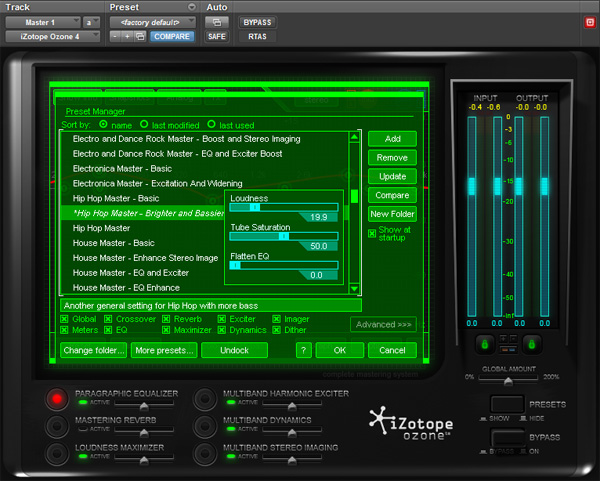Select the Multiband Dynamics module round button
600x481 pixels.
[x=205, y=426]
